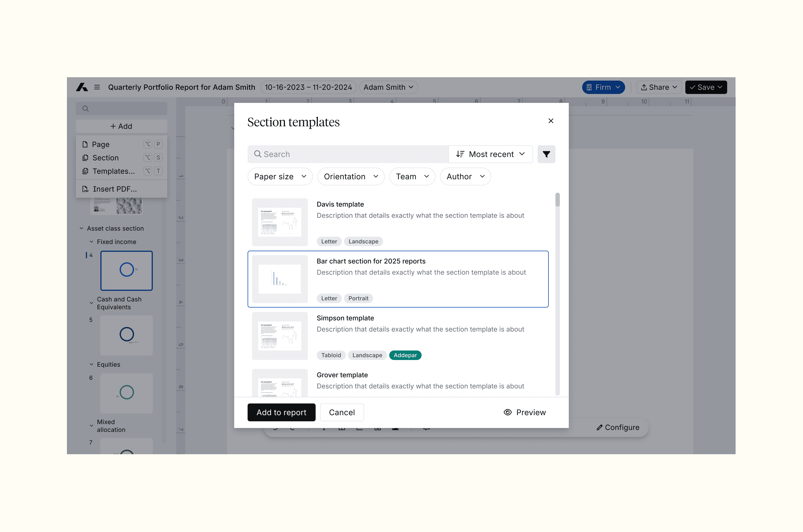Open the Firm dropdown
The image size is (803, 532).
603,87
